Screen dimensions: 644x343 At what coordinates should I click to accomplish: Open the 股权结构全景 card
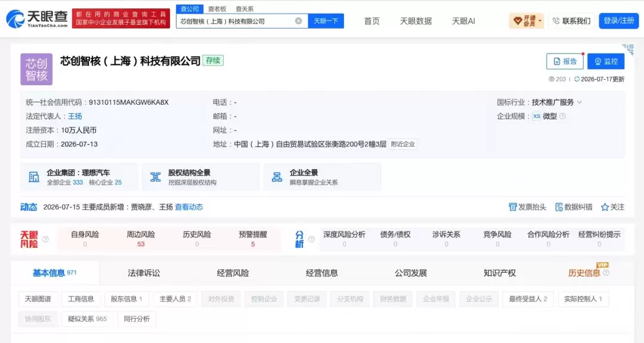[201, 177]
